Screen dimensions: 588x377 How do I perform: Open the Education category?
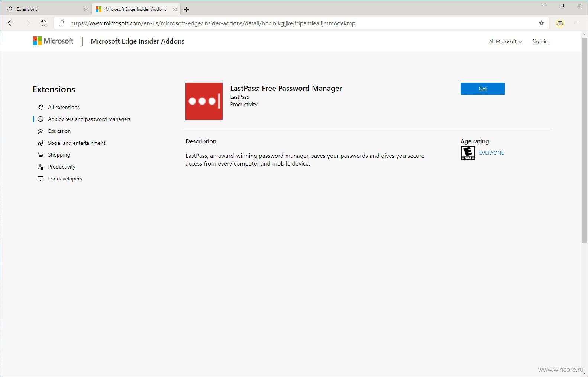tap(59, 131)
